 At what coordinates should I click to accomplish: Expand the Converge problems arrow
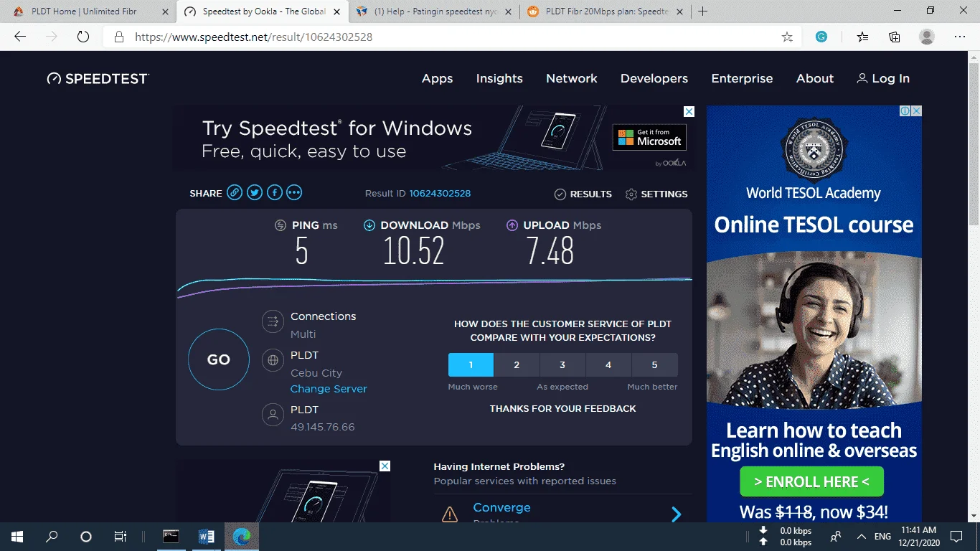click(x=676, y=514)
